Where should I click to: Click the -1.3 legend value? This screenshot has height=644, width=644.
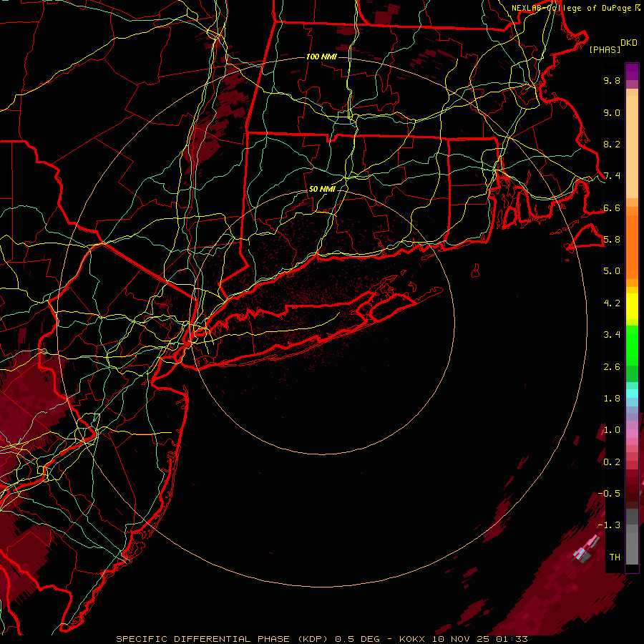pyautogui.click(x=609, y=525)
